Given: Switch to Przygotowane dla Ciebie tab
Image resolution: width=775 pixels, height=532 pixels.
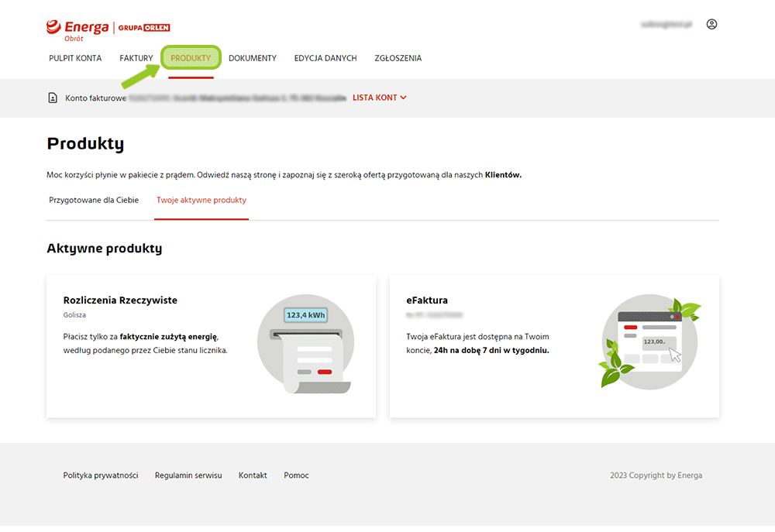Looking at the screenshot, I should coord(94,200).
